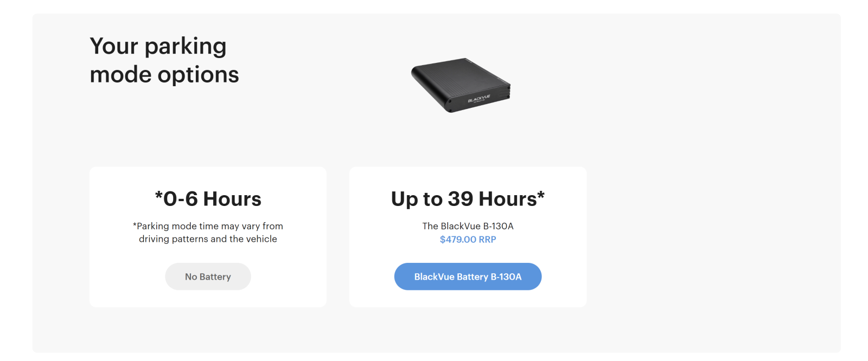Click "The BlackVue B-130A" product name text
The image size is (868, 361).
click(x=468, y=226)
